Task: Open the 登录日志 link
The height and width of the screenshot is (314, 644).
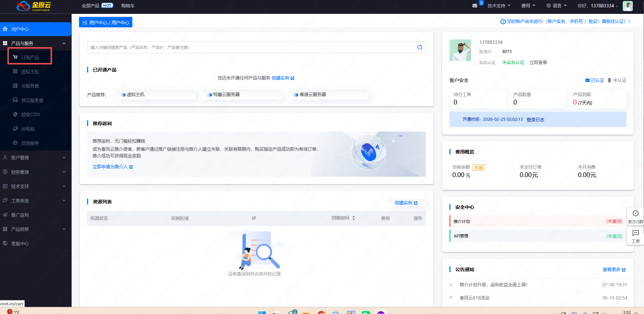Action: [535, 120]
